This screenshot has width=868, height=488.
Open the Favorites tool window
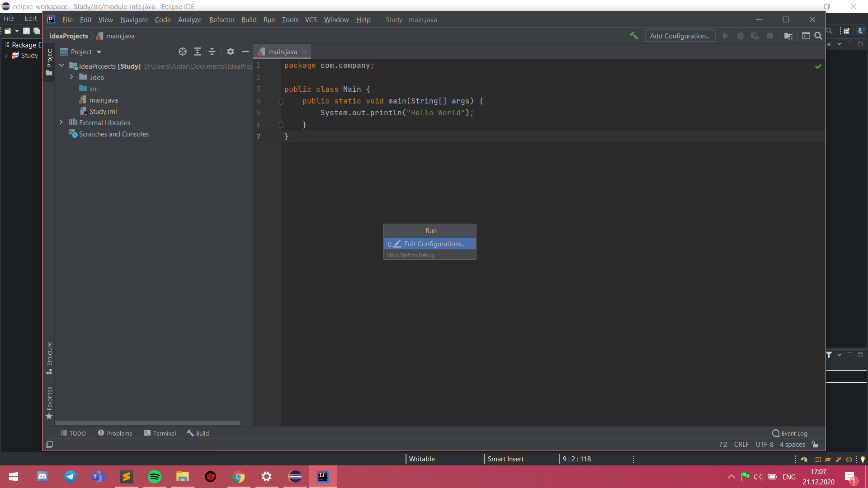[x=49, y=403]
